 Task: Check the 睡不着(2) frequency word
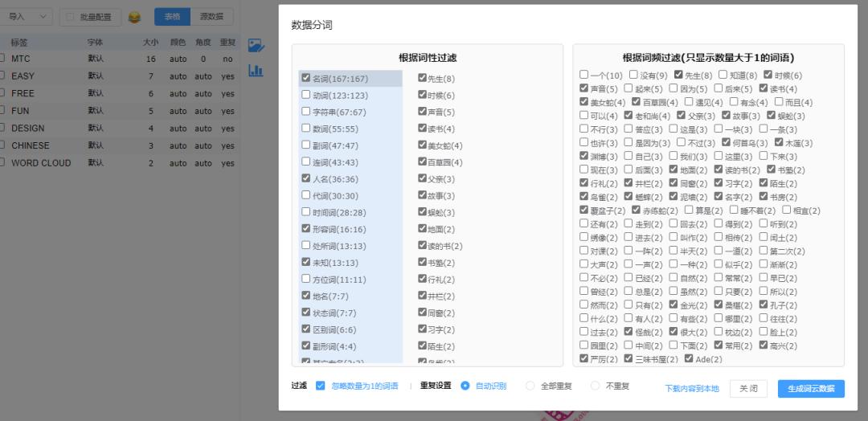[x=734, y=210]
